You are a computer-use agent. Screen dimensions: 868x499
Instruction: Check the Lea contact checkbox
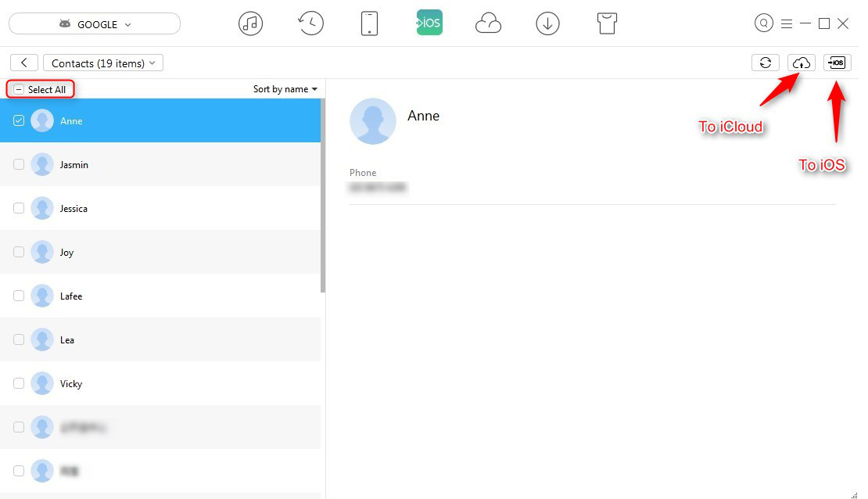tap(19, 339)
